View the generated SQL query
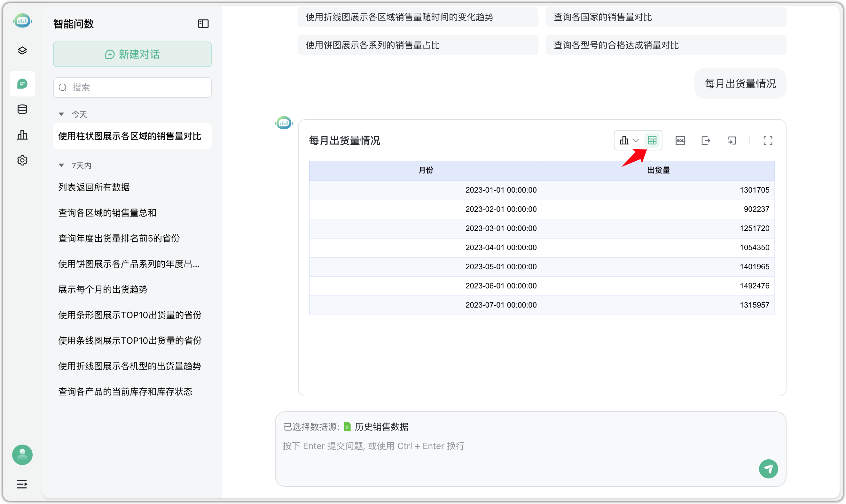 680,140
